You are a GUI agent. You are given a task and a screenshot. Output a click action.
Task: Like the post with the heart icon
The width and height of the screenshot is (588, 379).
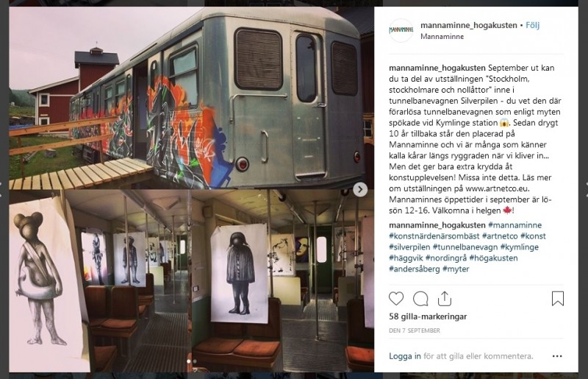(396, 299)
